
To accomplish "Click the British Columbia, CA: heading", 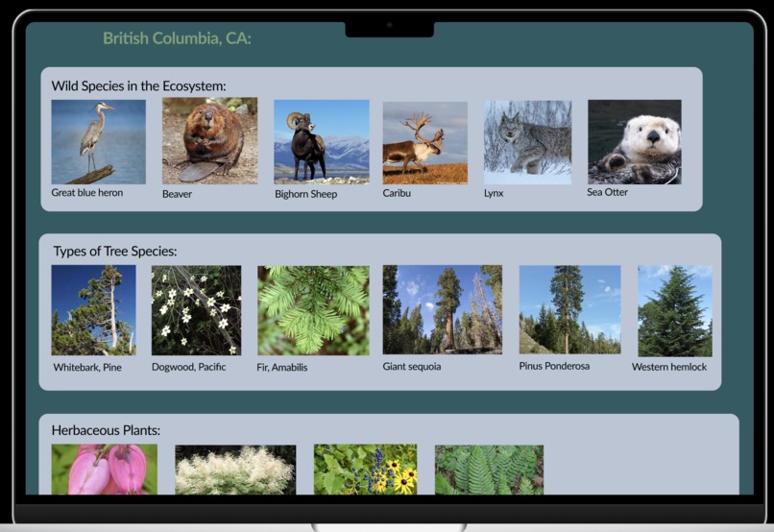I will (177, 38).
